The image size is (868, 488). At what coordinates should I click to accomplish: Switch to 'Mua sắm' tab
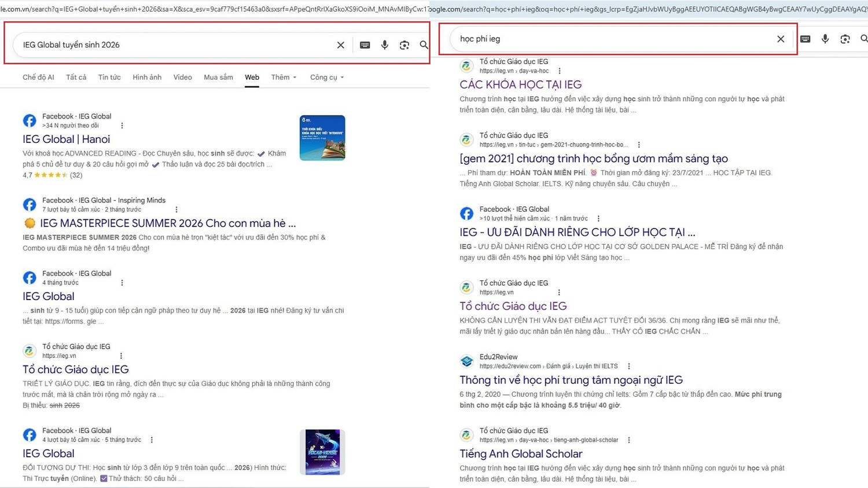pyautogui.click(x=218, y=77)
